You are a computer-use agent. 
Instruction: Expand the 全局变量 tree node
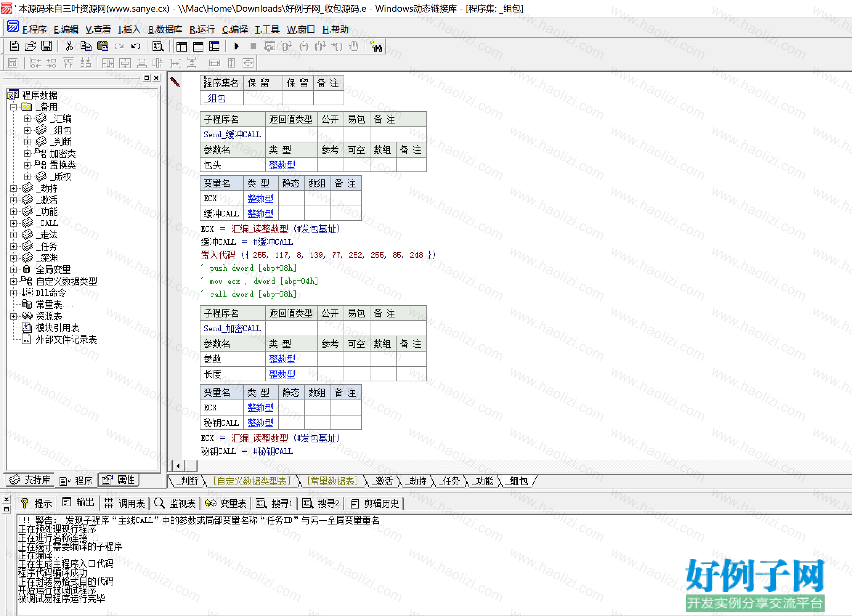13,270
